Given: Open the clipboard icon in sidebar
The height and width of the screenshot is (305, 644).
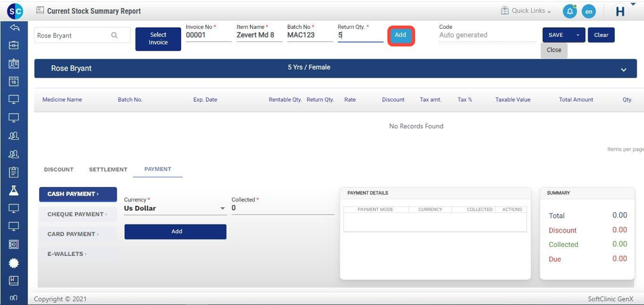Looking at the screenshot, I should [14, 172].
